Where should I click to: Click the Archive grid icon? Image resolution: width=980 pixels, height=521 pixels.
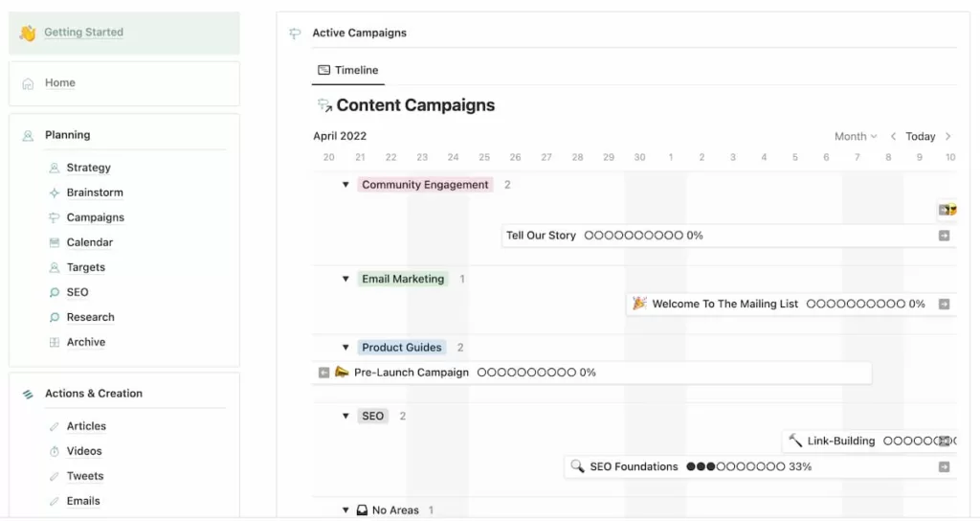coord(55,343)
